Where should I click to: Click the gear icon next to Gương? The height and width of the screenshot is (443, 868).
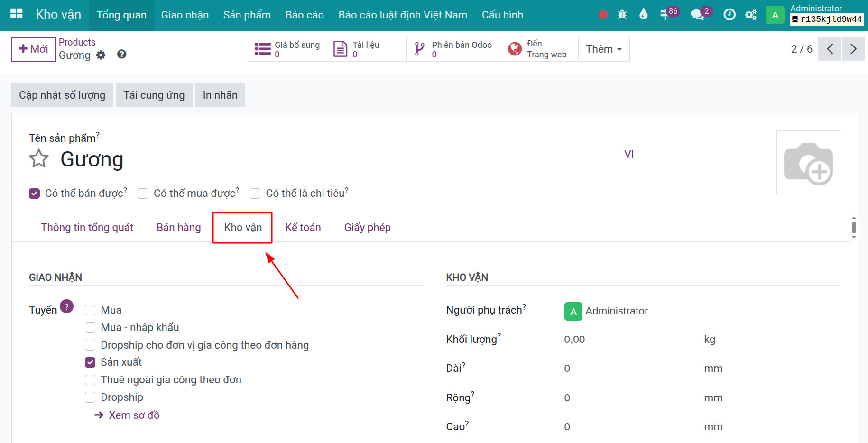101,55
